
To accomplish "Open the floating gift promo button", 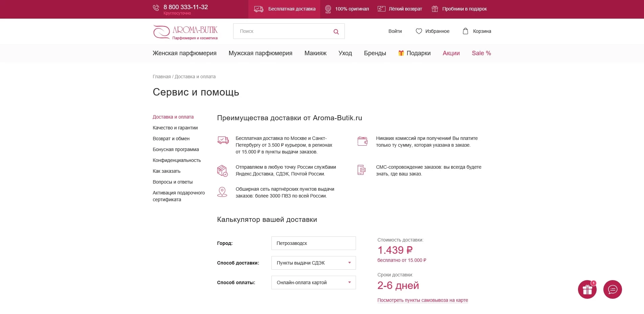I will pos(587,290).
